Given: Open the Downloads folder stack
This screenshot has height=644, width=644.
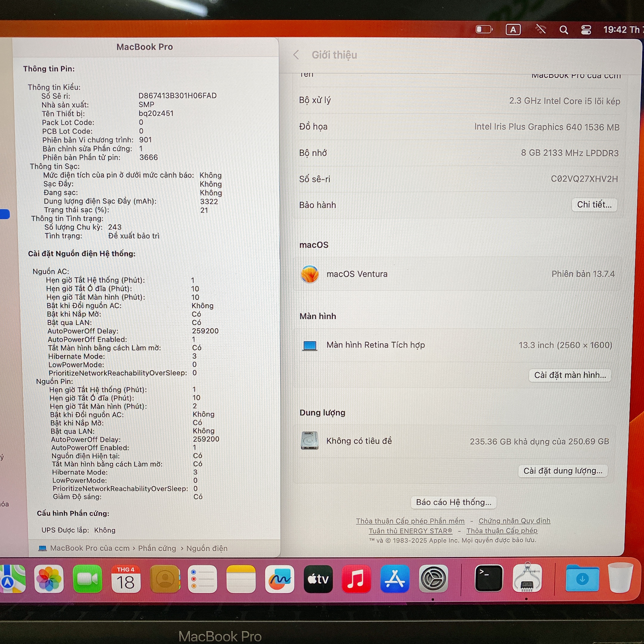Looking at the screenshot, I should pos(582,579).
